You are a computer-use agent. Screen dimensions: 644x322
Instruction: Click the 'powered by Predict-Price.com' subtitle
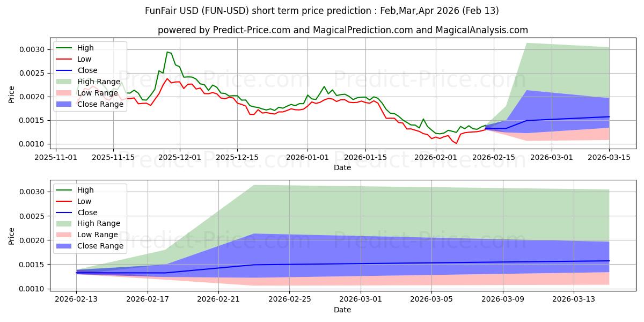click(x=342, y=31)
